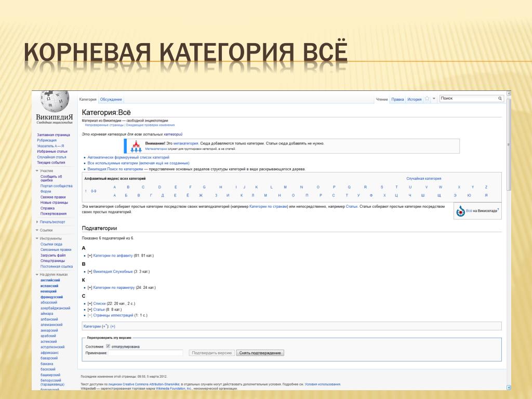Click the Wikimedia Commons logo icon
Image resolution: width=532 pixels, height=399 pixels.
pyautogui.click(x=460, y=211)
